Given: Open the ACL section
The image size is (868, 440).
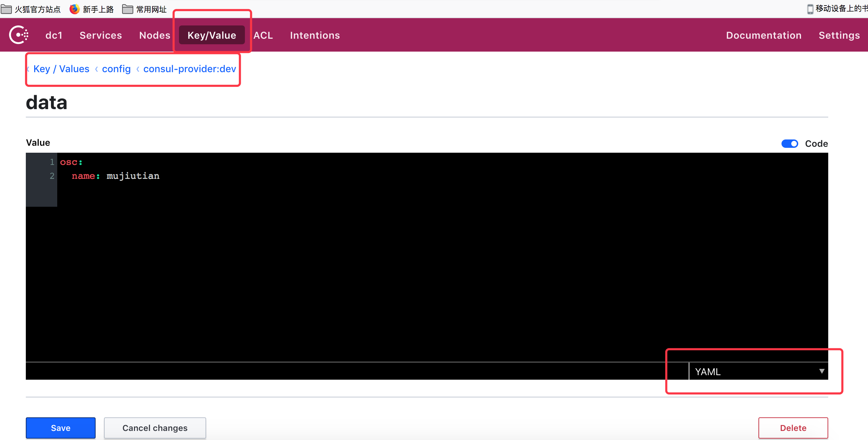Looking at the screenshot, I should pyautogui.click(x=263, y=35).
